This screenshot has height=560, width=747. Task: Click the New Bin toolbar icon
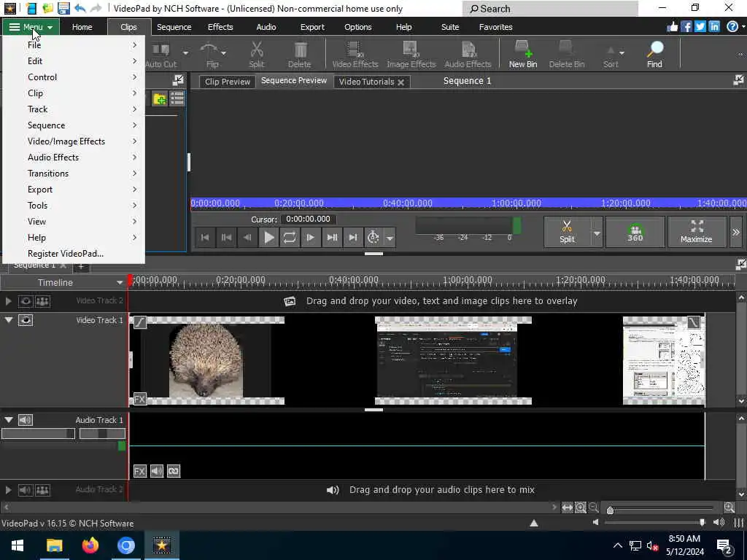pyautogui.click(x=522, y=54)
